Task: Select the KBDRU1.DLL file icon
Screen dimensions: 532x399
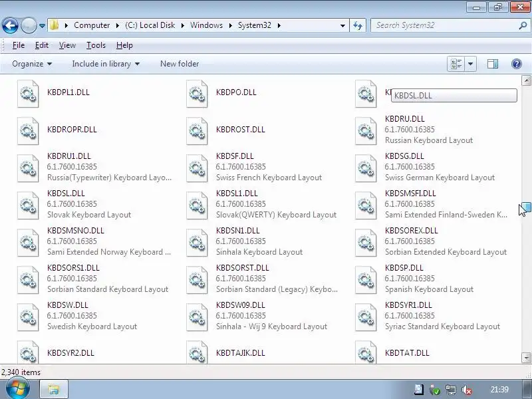Action: 28,168
